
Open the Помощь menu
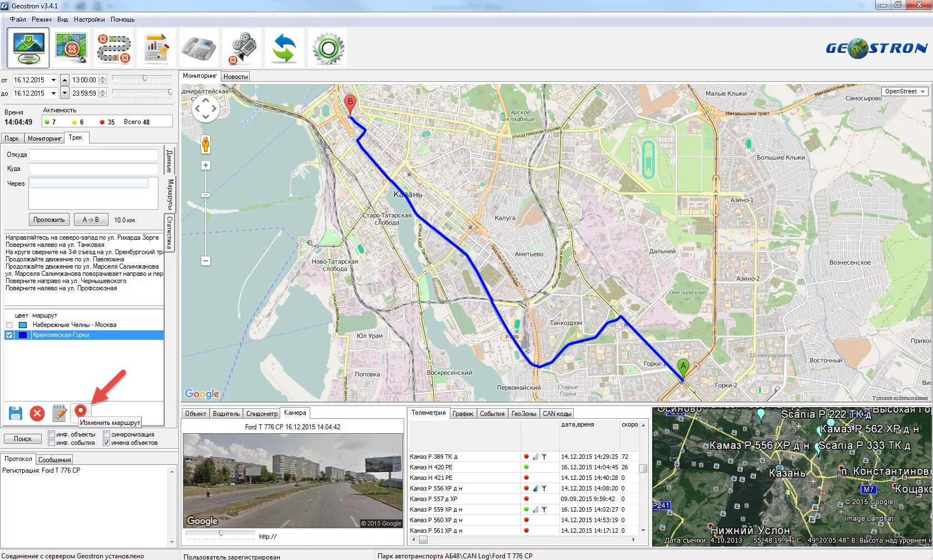[x=122, y=19]
